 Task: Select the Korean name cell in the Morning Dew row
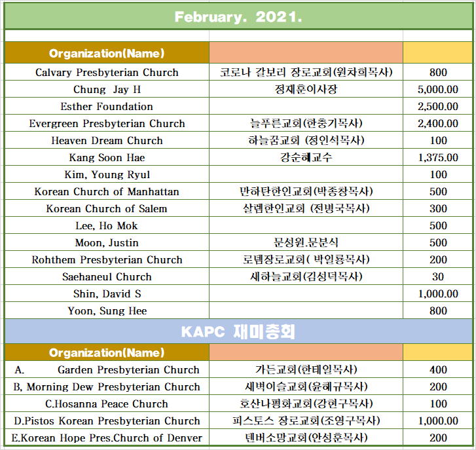(x=306, y=386)
